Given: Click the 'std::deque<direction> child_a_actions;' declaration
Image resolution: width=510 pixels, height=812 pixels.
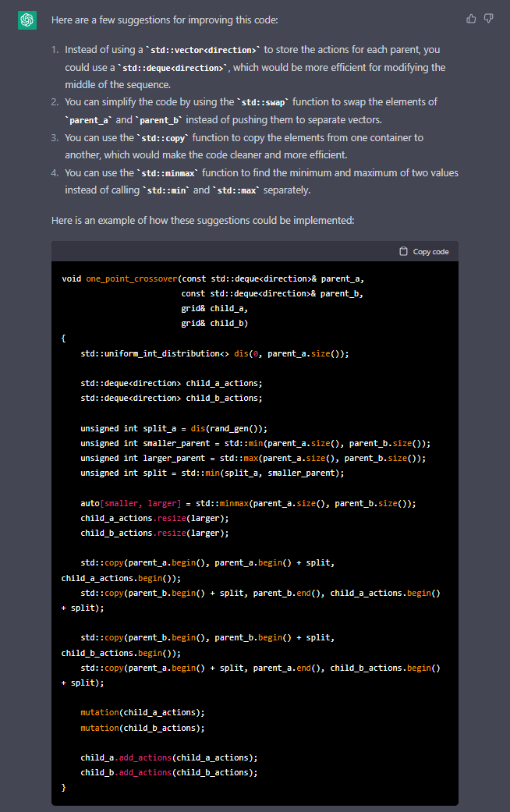Looking at the screenshot, I should (172, 383).
